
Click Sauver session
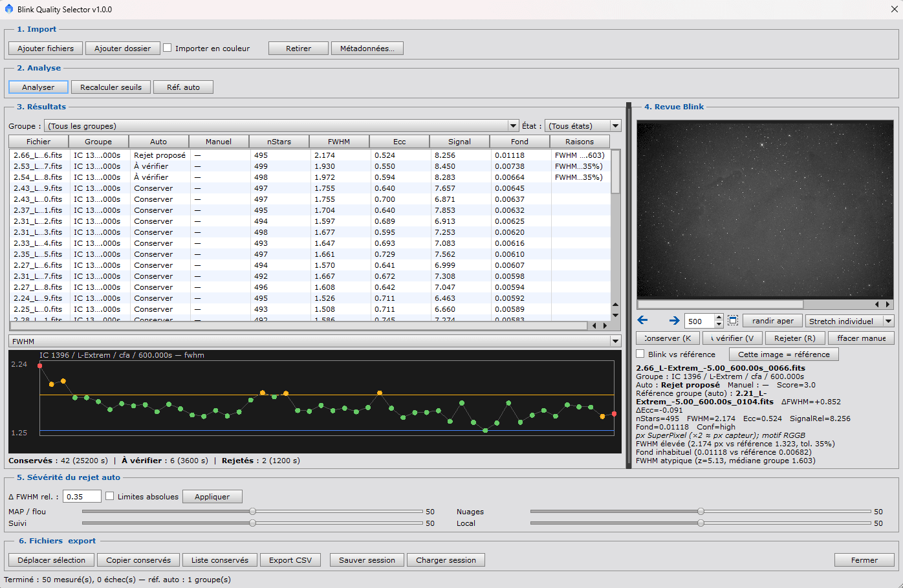(x=367, y=560)
